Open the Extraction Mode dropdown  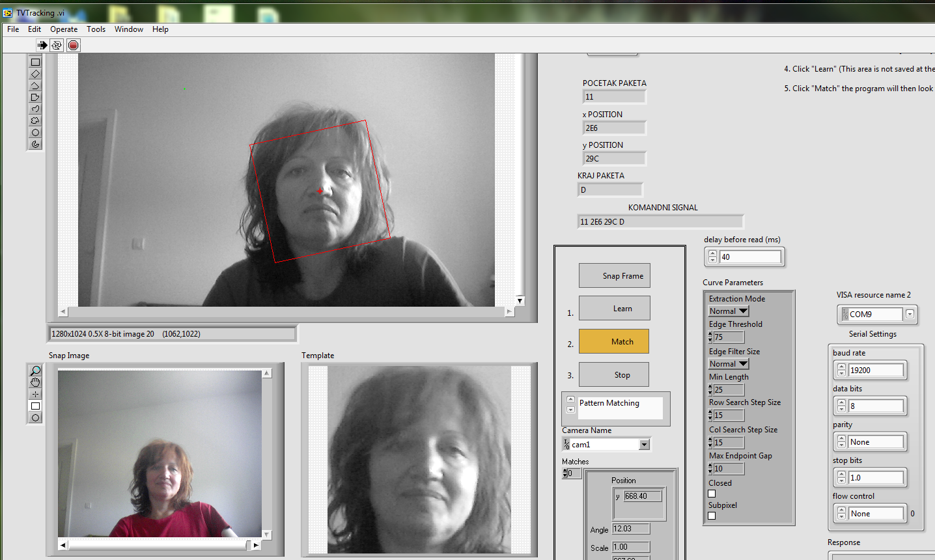click(743, 311)
